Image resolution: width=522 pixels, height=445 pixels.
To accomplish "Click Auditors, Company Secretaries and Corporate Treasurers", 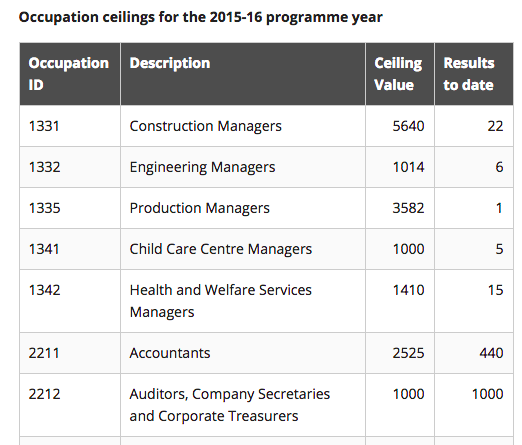I will coord(230,405).
